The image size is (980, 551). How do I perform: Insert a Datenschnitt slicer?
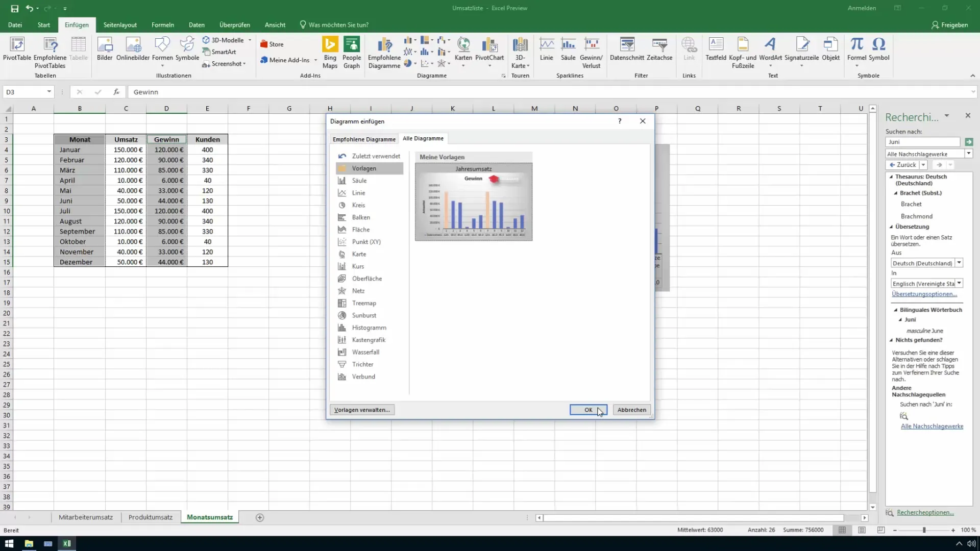click(627, 49)
